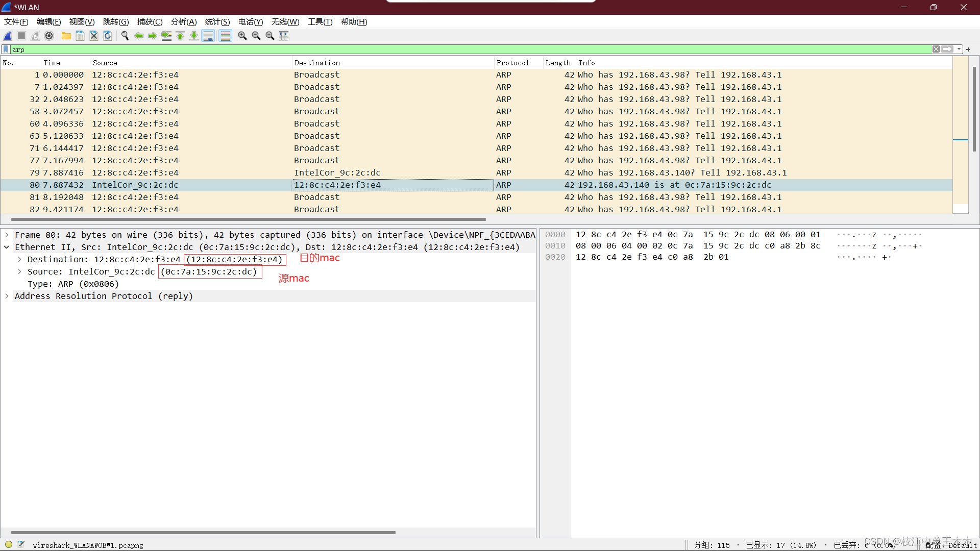Clear the arp display filter
980x551 pixels.
click(936, 49)
